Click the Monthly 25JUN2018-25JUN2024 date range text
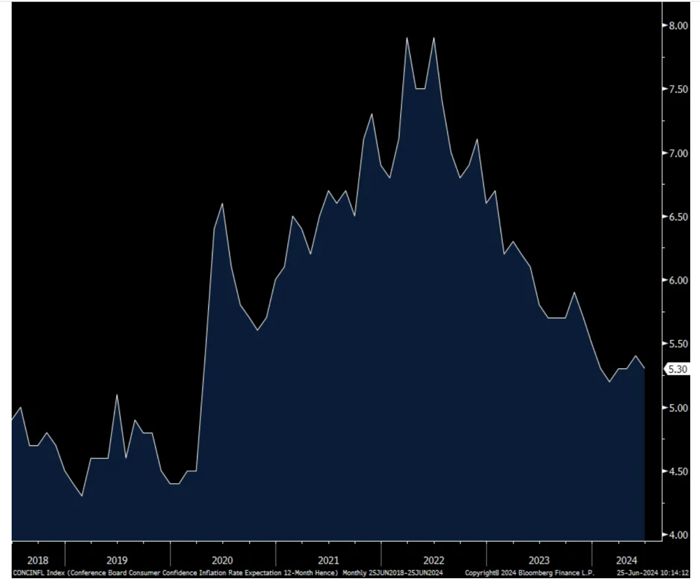The width and height of the screenshot is (700, 588). (392, 573)
